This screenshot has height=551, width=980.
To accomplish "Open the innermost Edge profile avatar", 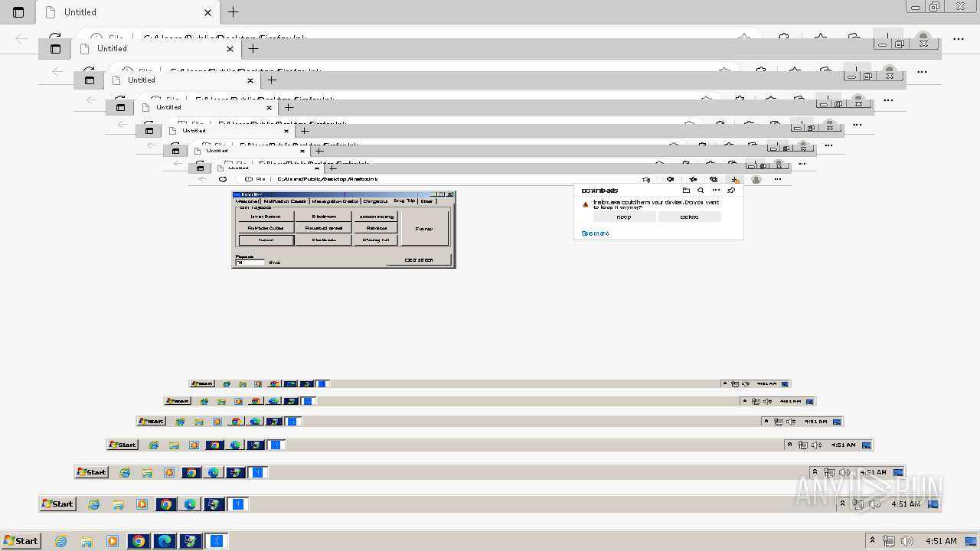I will pos(756,179).
